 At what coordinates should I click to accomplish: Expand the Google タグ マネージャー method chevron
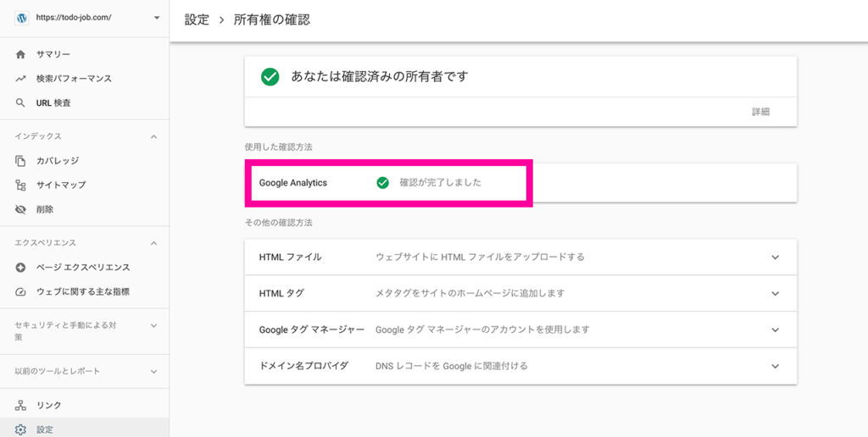pyautogui.click(x=776, y=329)
